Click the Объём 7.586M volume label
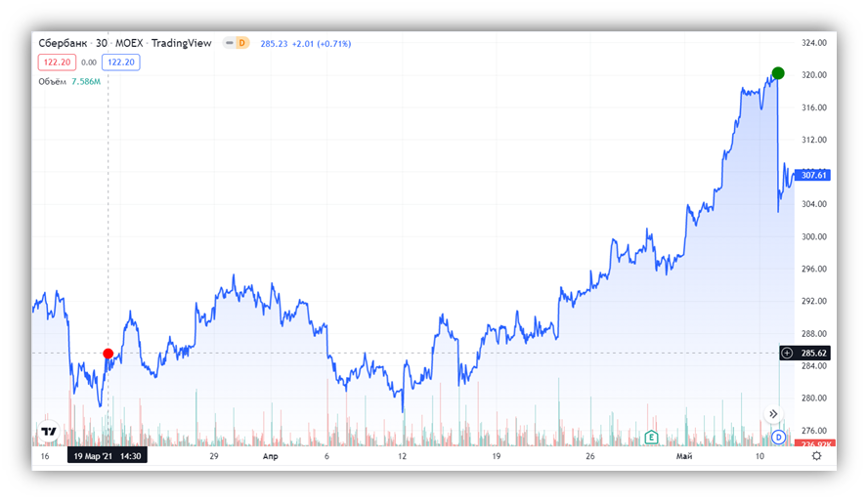This screenshot has width=868, height=502. (x=69, y=82)
